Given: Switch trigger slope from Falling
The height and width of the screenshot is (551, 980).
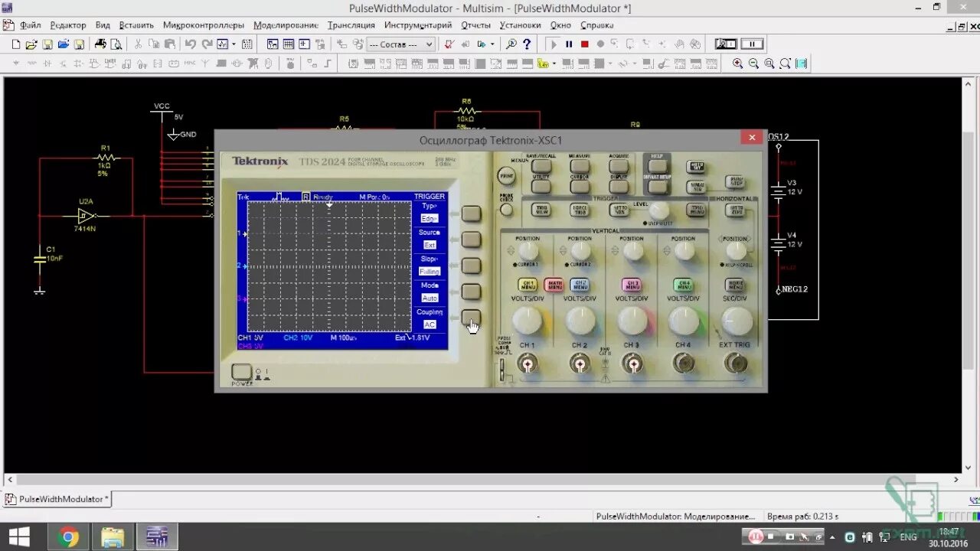Looking at the screenshot, I should click(430, 271).
